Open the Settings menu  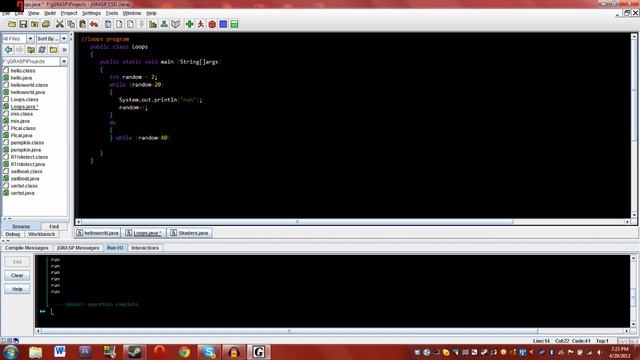(x=91, y=13)
